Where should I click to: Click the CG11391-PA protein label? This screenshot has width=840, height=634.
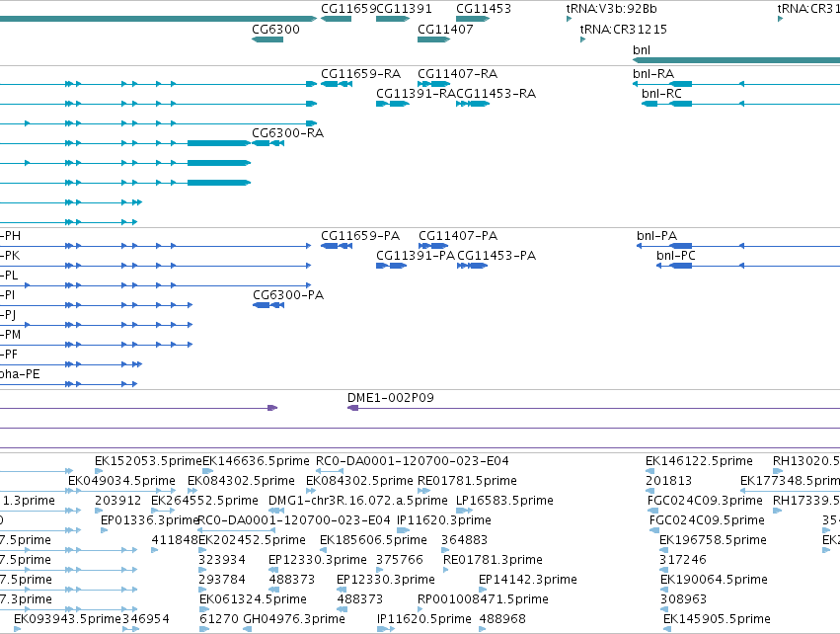pos(416,256)
